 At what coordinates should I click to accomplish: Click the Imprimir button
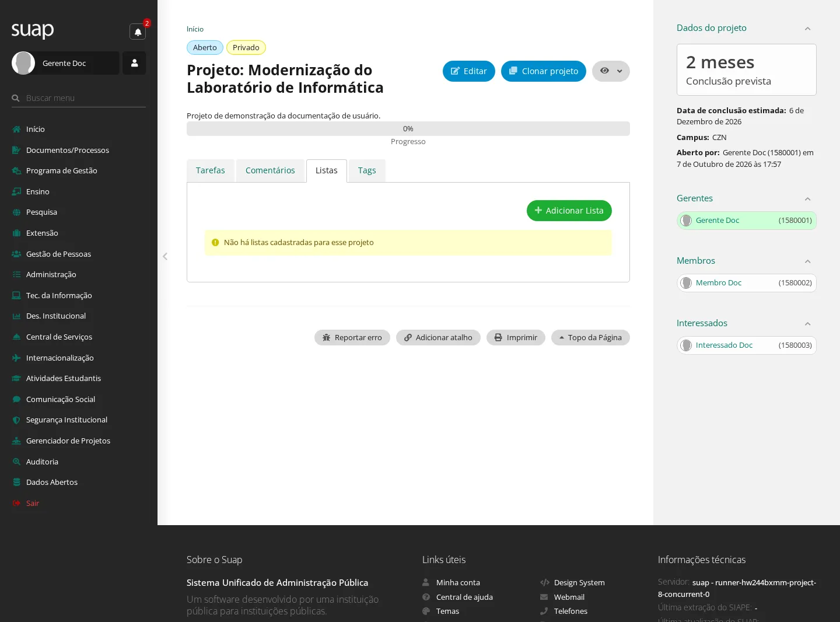pyautogui.click(x=516, y=337)
